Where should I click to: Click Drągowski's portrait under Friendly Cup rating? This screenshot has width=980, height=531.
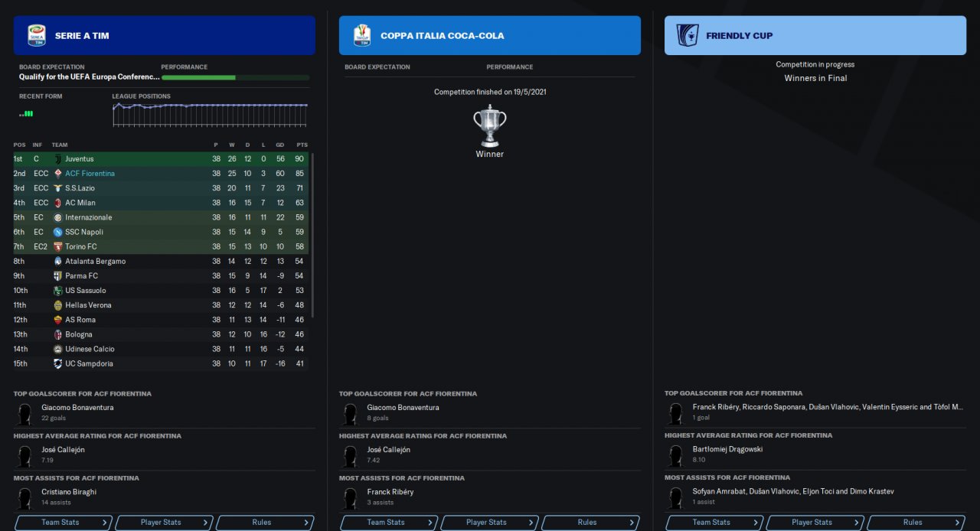pos(675,455)
